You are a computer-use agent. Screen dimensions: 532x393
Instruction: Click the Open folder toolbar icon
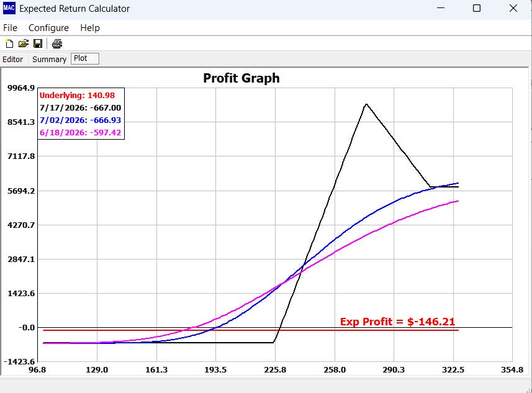(24, 43)
